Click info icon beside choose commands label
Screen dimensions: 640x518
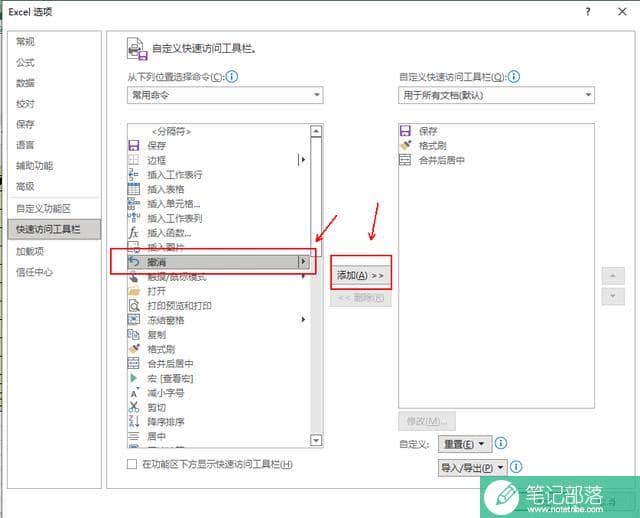(232, 76)
